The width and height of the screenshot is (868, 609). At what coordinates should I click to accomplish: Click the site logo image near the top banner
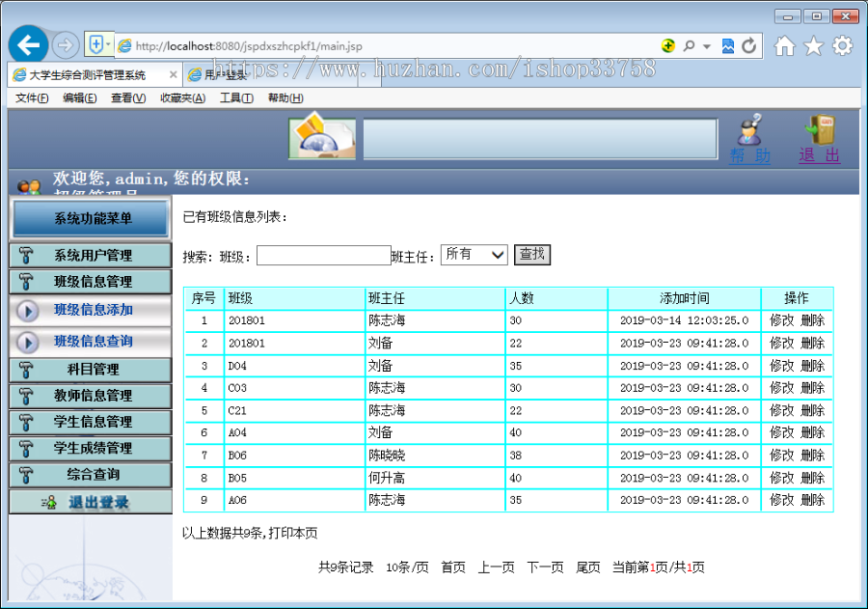(322, 136)
